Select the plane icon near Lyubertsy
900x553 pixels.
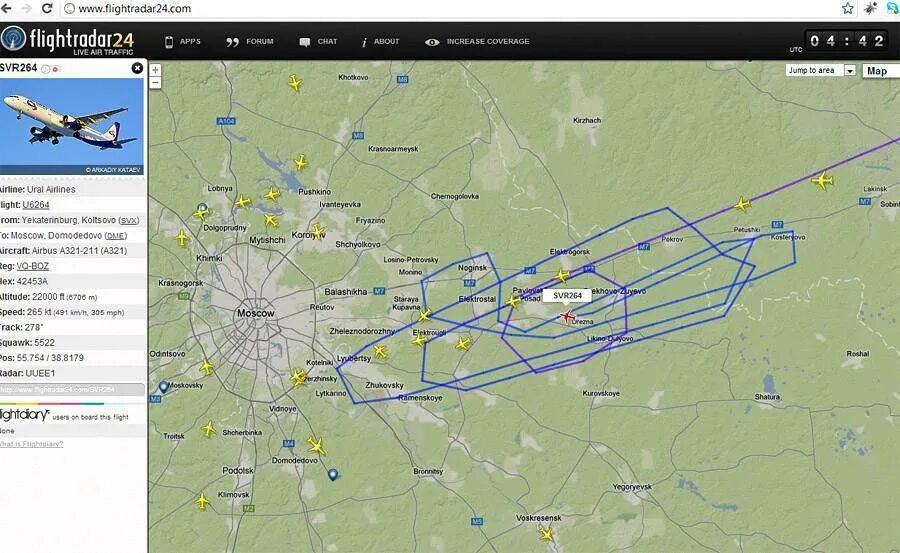[380, 351]
